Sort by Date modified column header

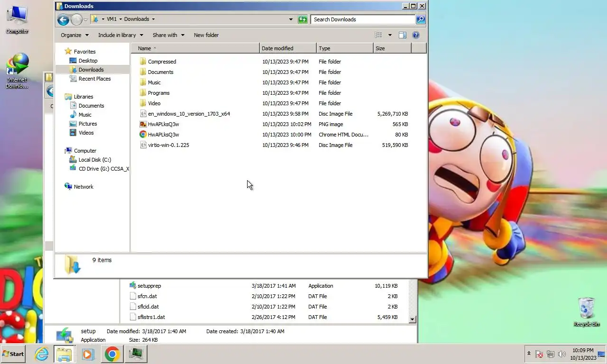[x=288, y=48]
